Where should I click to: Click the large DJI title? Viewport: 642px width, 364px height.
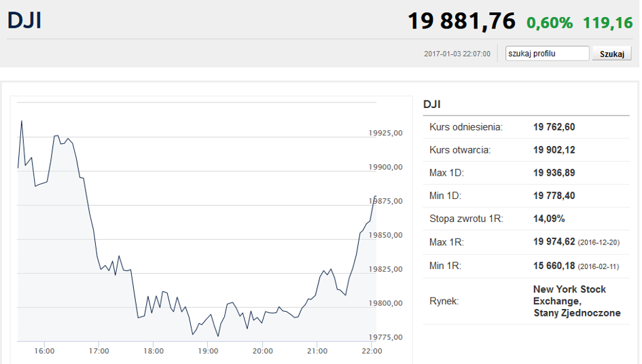24,20
